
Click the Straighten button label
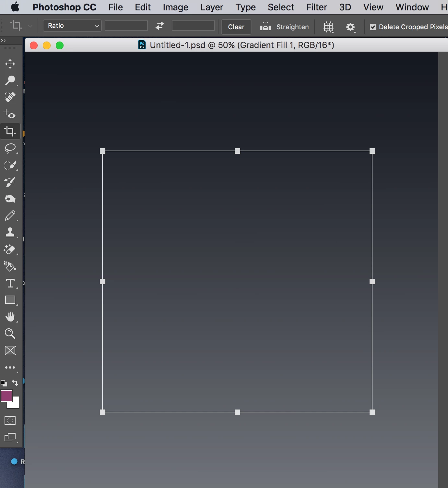click(x=292, y=27)
